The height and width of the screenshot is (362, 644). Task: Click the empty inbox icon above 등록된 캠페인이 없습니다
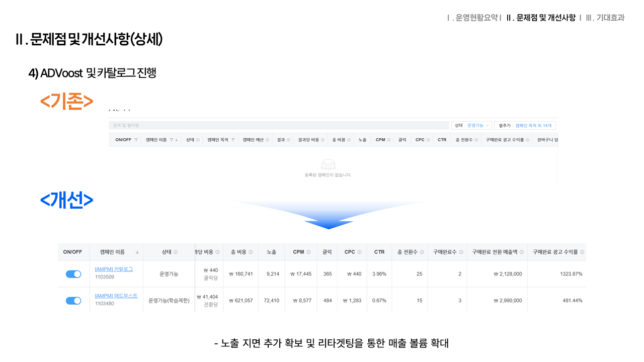point(328,164)
